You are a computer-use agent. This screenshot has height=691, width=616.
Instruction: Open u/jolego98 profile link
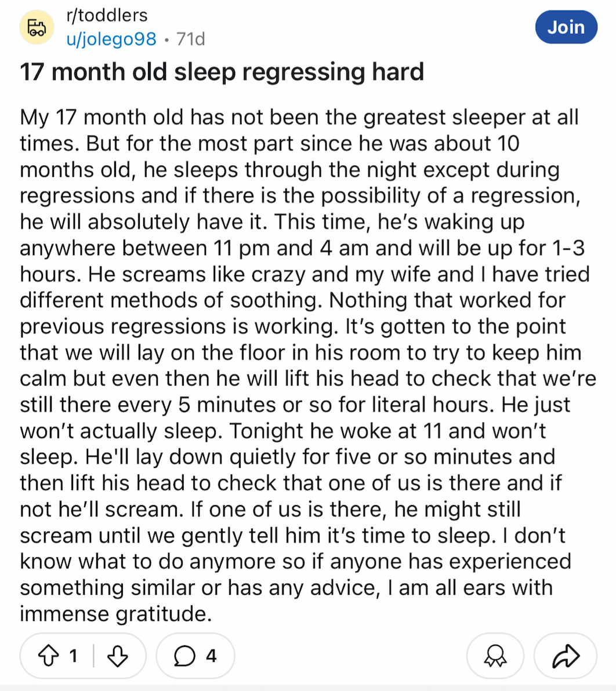point(111,39)
